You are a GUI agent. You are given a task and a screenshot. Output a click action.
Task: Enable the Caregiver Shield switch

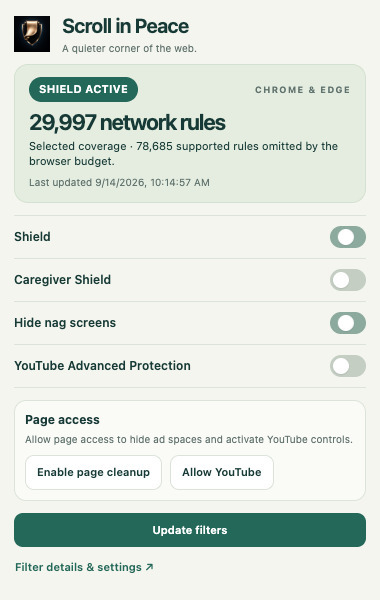(x=347, y=280)
